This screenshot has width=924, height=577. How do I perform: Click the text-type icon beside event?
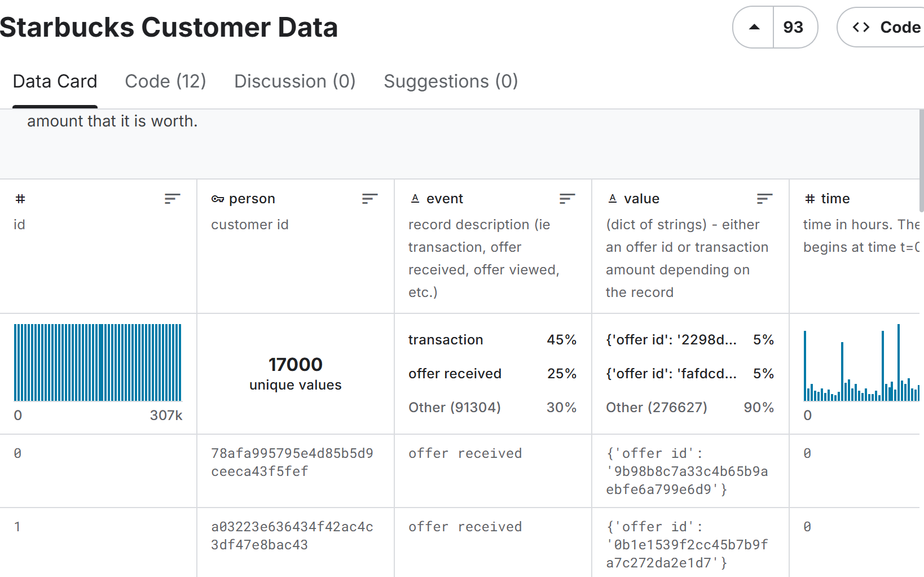(415, 199)
